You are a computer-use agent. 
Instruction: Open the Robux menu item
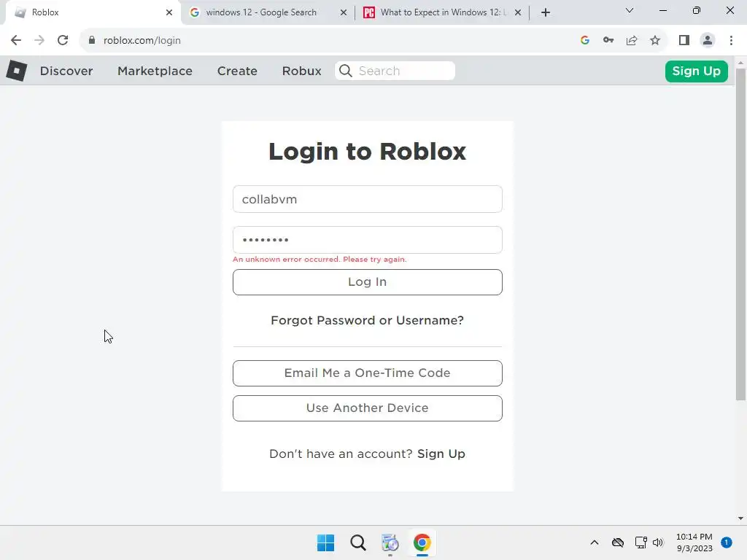[301, 71]
